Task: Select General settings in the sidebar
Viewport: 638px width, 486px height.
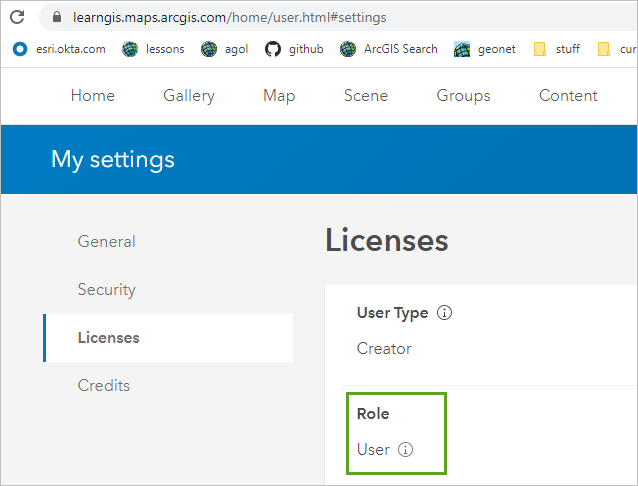Action: pyautogui.click(x=107, y=241)
